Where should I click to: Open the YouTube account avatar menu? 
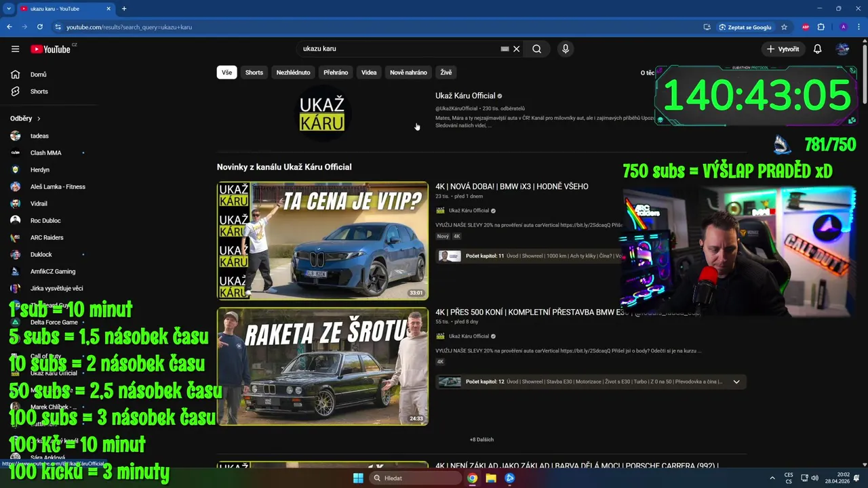(x=842, y=49)
